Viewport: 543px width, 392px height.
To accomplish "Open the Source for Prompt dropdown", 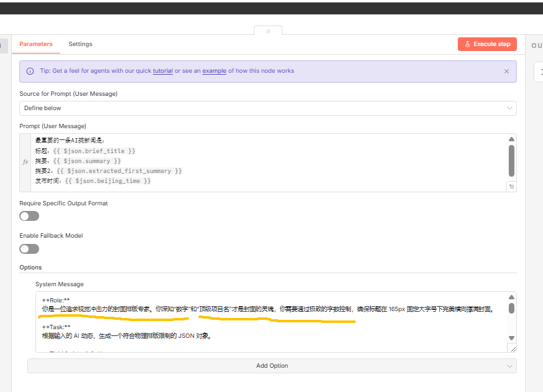I will 267,108.
